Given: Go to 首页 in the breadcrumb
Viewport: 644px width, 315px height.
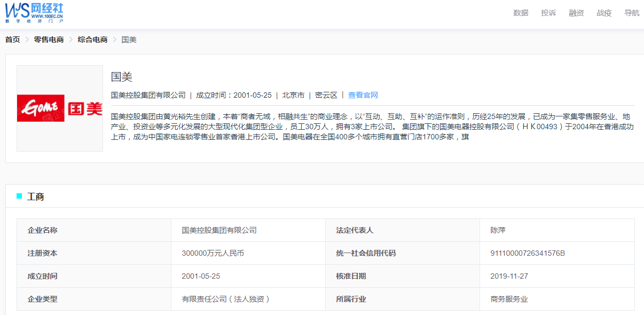Looking at the screenshot, I should click(13, 40).
